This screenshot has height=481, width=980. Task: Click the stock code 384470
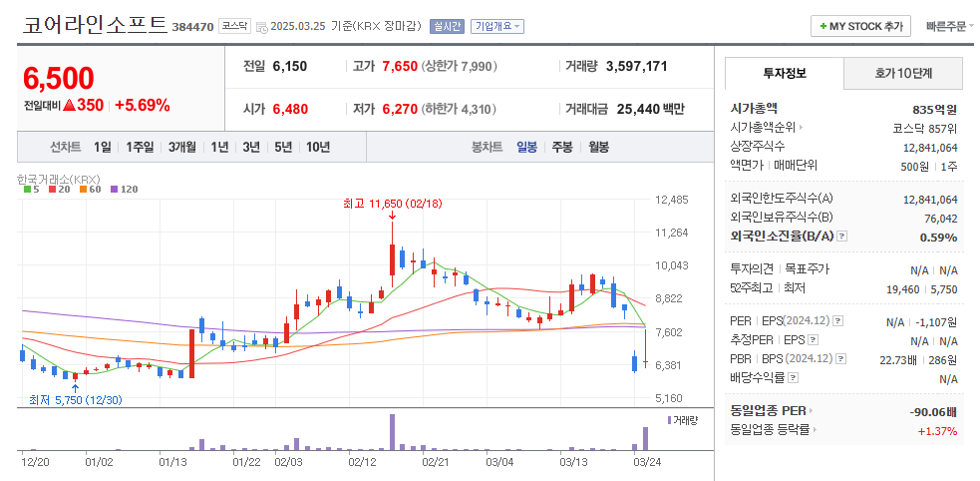coord(192,27)
